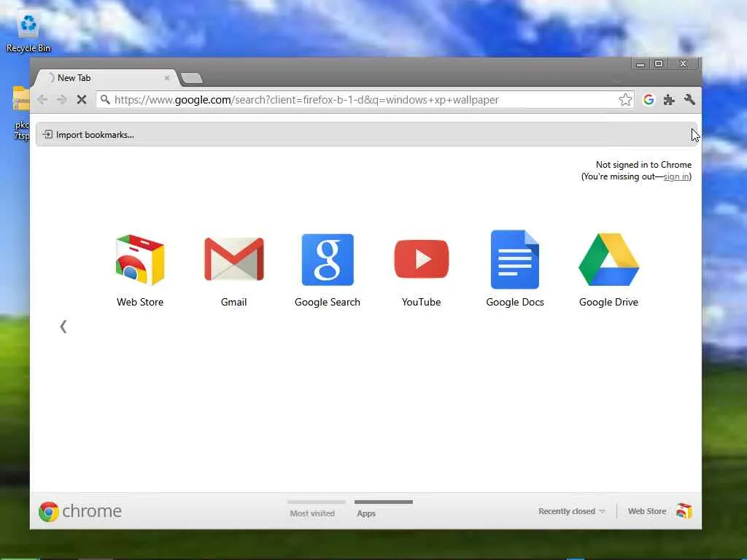
Task: Open a new tab with the tab button
Action: click(192, 78)
